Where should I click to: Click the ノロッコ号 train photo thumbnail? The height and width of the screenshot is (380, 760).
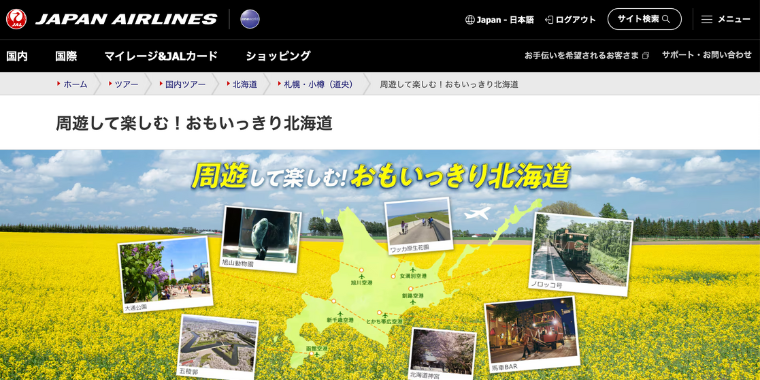(581, 254)
